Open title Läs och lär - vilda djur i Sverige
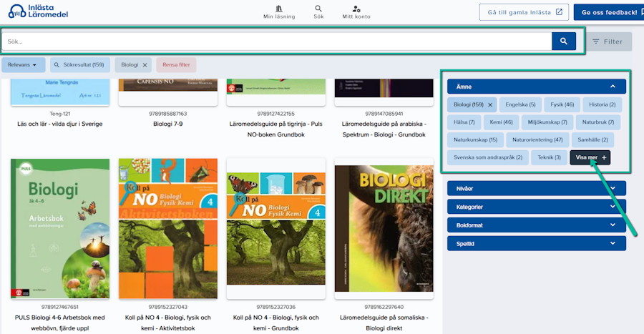644x334 pixels. 60,124
